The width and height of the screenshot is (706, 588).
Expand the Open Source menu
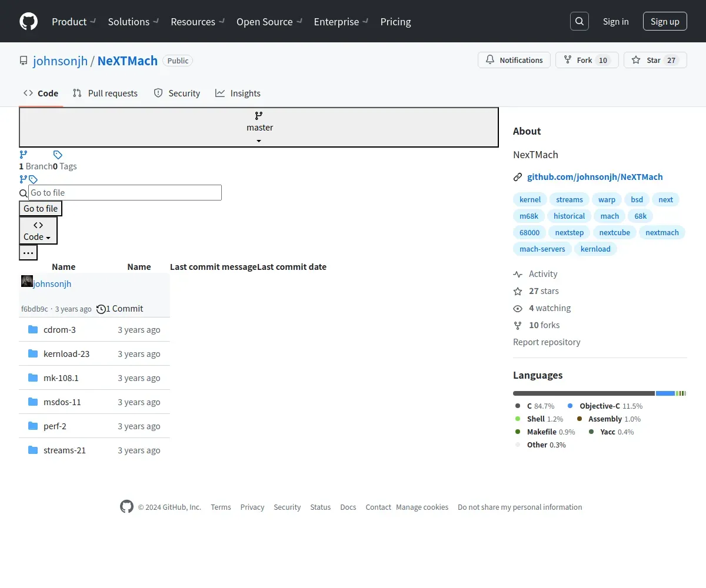[x=269, y=21]
